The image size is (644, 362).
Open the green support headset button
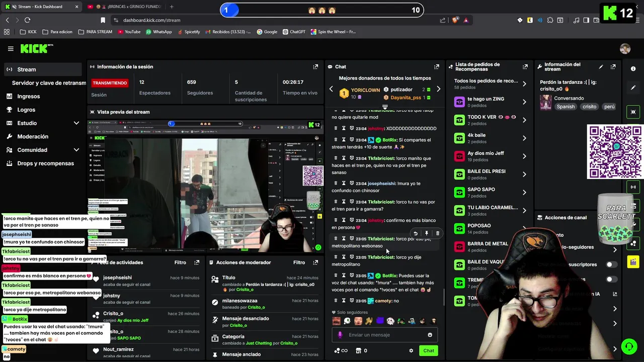(628, 346)
